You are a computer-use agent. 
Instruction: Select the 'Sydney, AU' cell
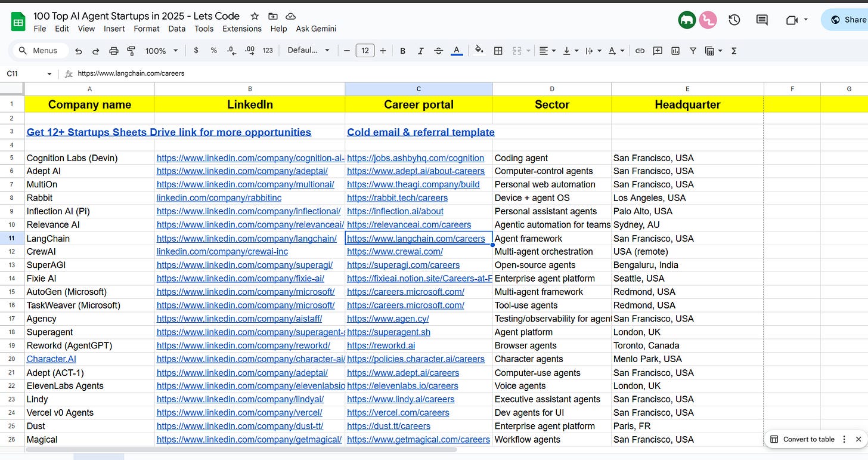point(687,224)
